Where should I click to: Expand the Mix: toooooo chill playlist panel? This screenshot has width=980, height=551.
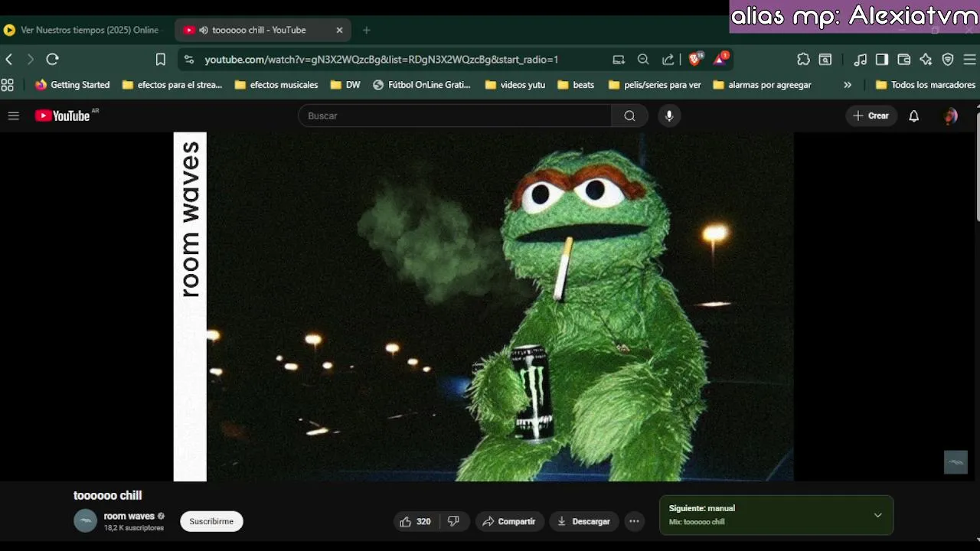coord(877,515)
